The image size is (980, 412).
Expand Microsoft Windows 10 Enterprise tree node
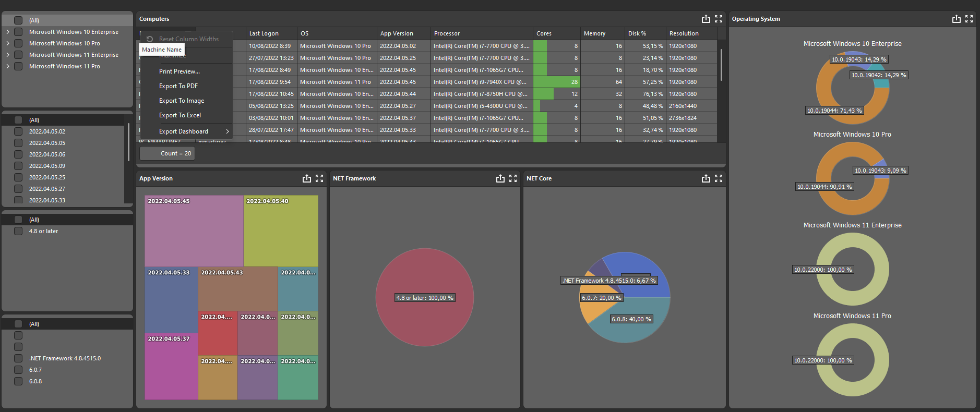[8, 32]
